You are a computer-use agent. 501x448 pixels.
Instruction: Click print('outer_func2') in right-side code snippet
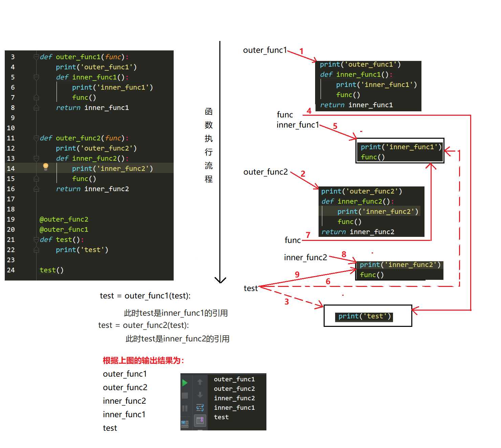(x=362, y=192)
